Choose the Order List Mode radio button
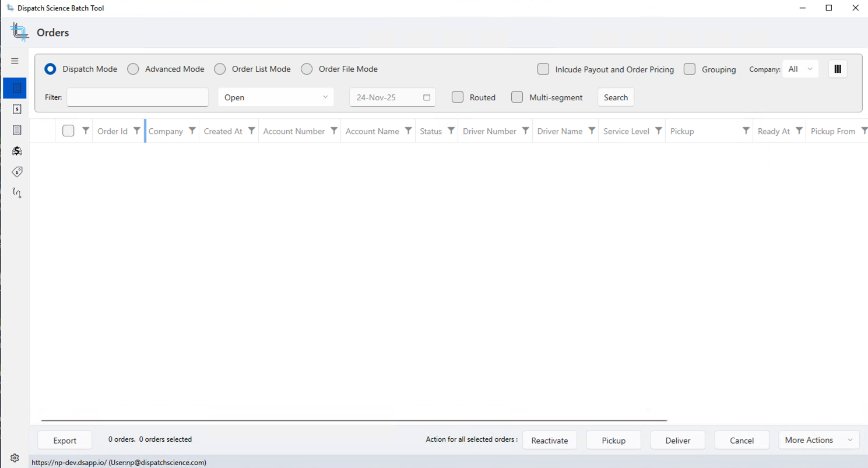The height and width of the screenshot is (468, 868). [220, 69]
